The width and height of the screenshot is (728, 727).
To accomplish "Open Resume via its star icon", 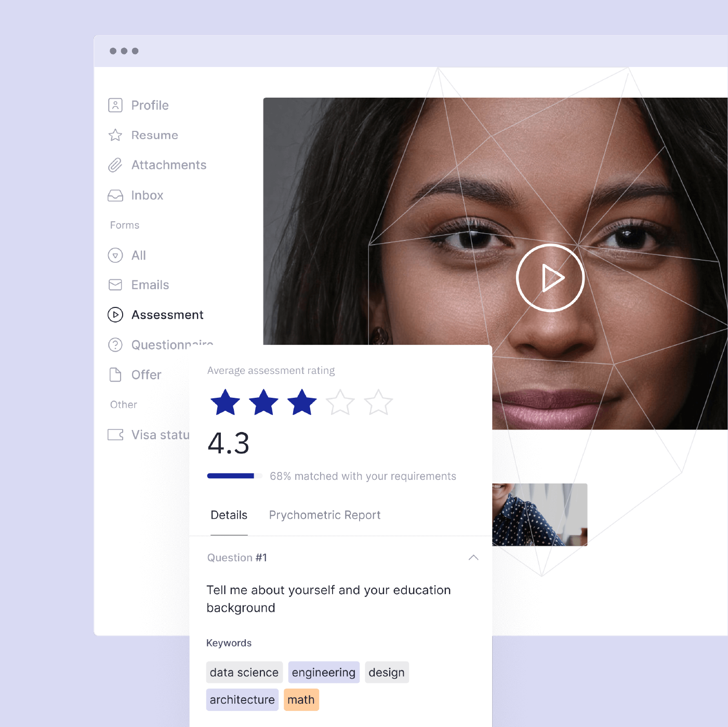I will tap(115, 135).
